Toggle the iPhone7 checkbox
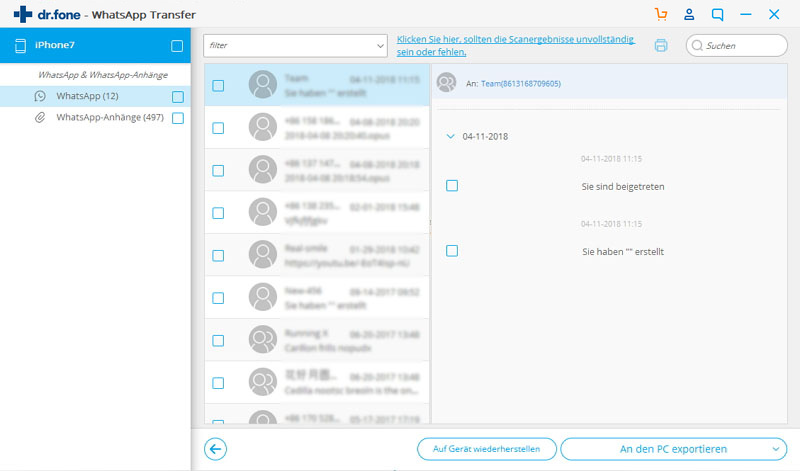 coord(177,46)
